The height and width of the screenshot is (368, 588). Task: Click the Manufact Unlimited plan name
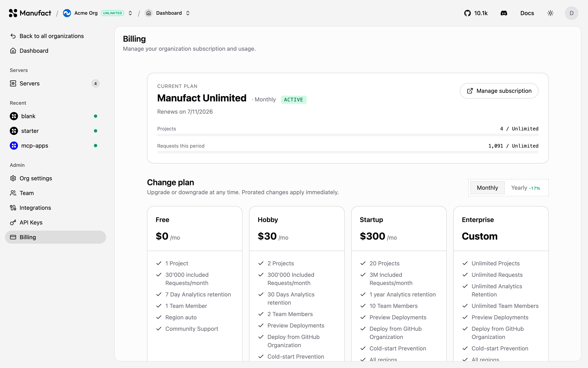pyautogui.click(x=202, y=98)
